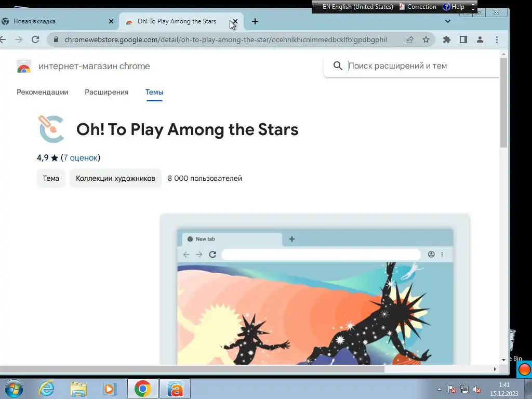The height and width of the screenshot is (399, 532).
Task: Click the red record button icon
Action: coord(524,369)
